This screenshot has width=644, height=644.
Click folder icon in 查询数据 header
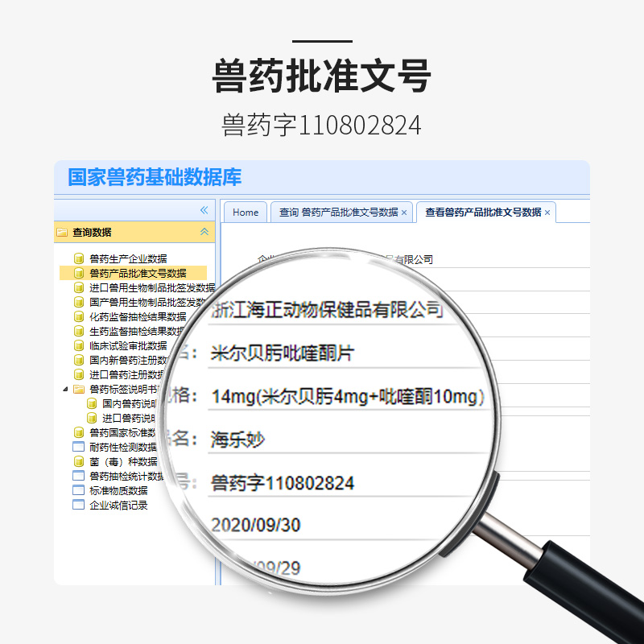point(62,232)
